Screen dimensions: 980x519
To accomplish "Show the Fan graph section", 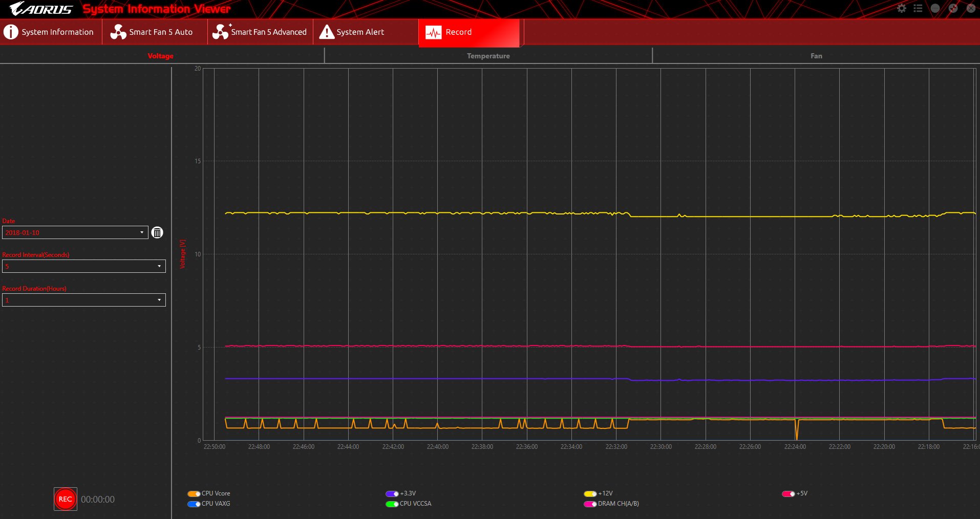I will (x=816, y=56).
